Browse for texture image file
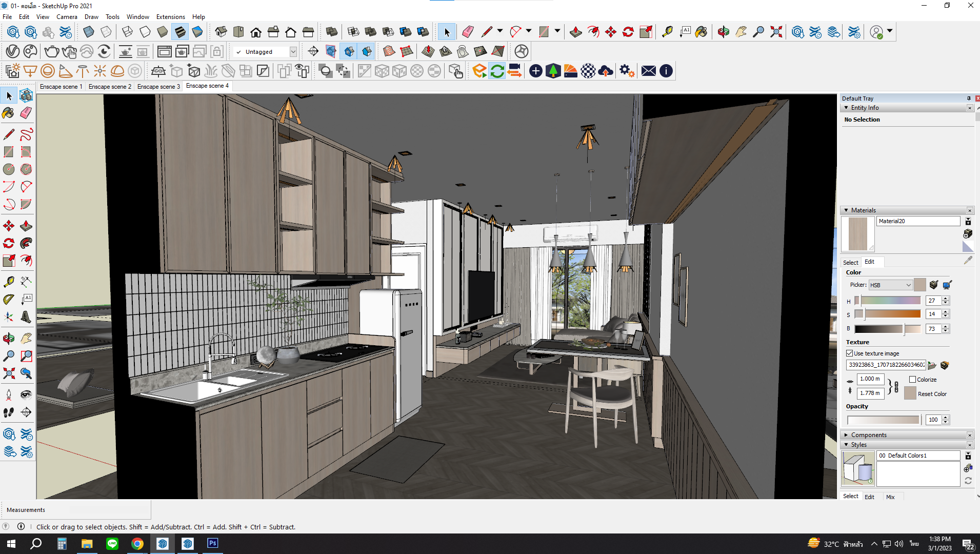The height and width of the screenshot is (554, 980). tap(932, 365)
